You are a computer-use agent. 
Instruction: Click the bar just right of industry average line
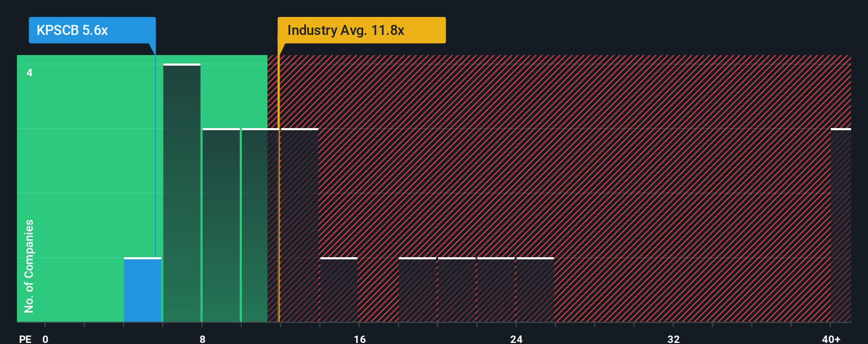[x=300, y=225]
